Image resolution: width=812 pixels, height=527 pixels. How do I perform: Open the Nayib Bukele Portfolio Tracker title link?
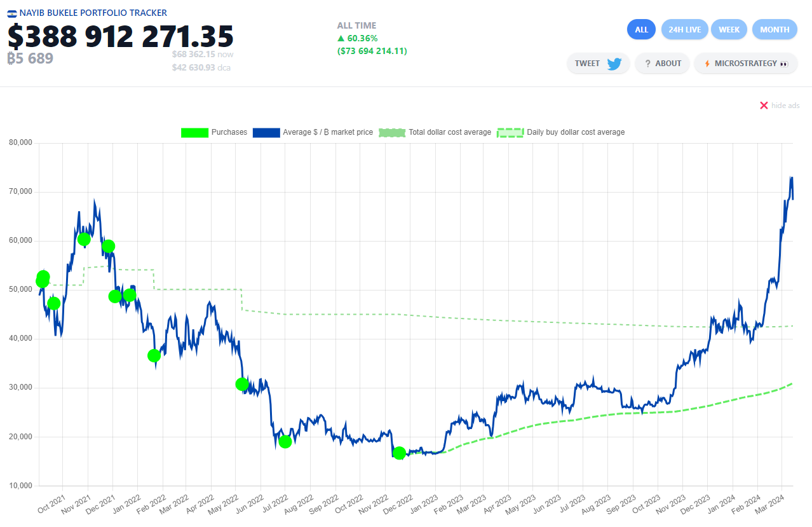point(93,13)
